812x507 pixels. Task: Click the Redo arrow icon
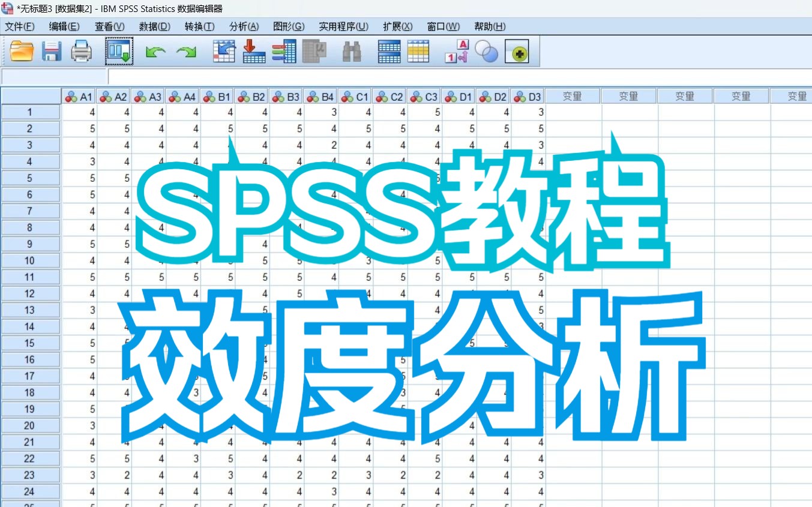[186, 53]
